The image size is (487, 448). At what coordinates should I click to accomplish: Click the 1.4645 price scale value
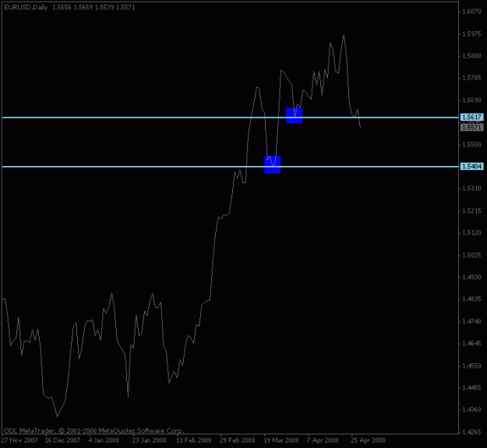pyautogui.click(x=471, y=344)
